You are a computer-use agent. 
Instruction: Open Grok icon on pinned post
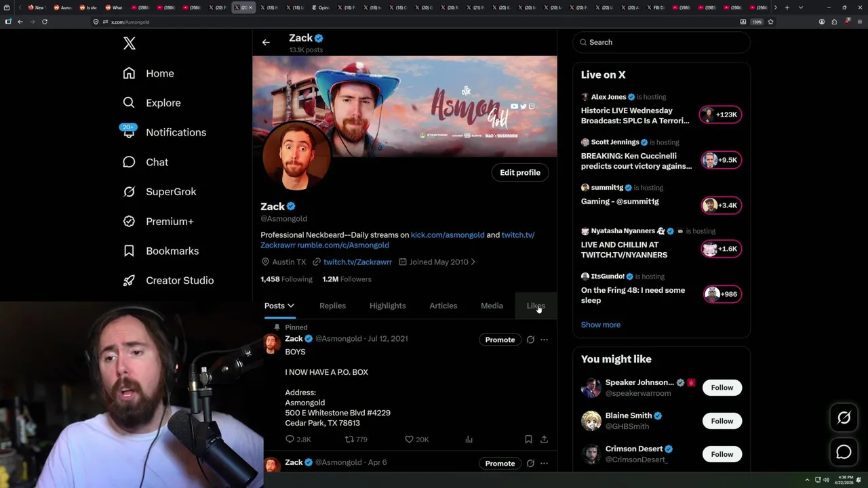coord(530,340)
